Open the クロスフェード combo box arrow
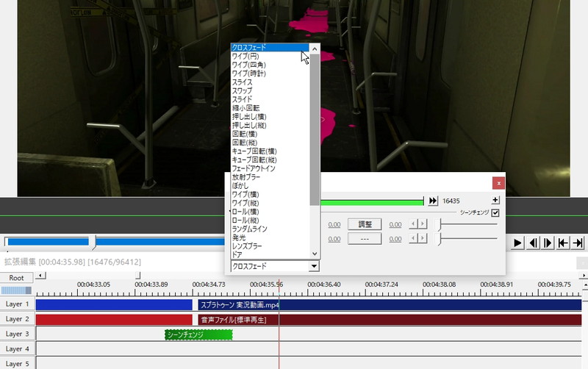This screenshot has width=588, height=369. pos(314,266)
